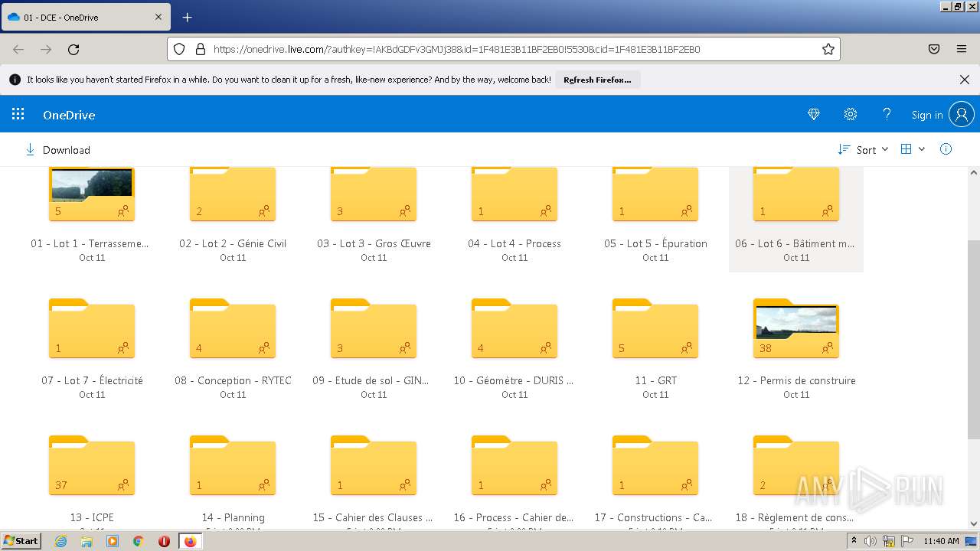Open the volume control in system tray

pos(871,541)
